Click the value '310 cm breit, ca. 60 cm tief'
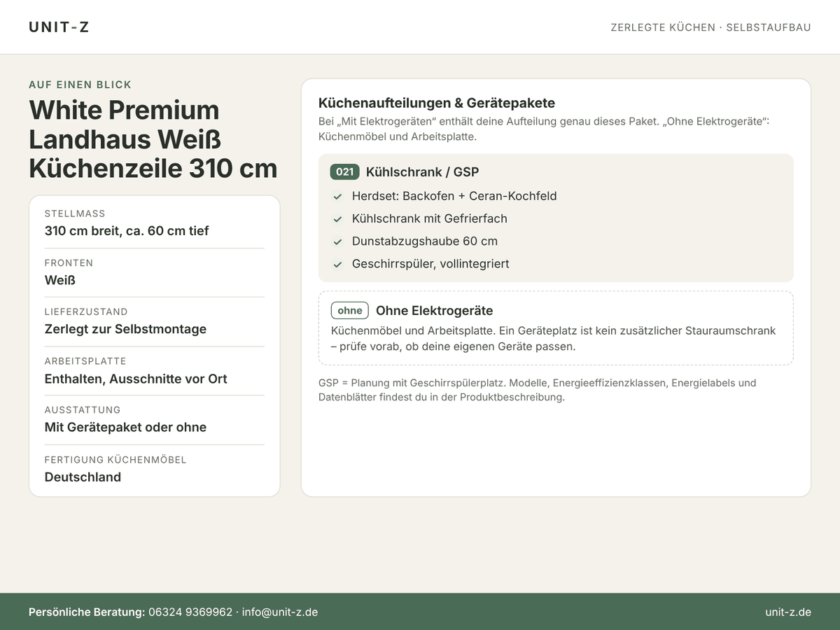Viewport: 840px width, 630px height. coord(127,231)
